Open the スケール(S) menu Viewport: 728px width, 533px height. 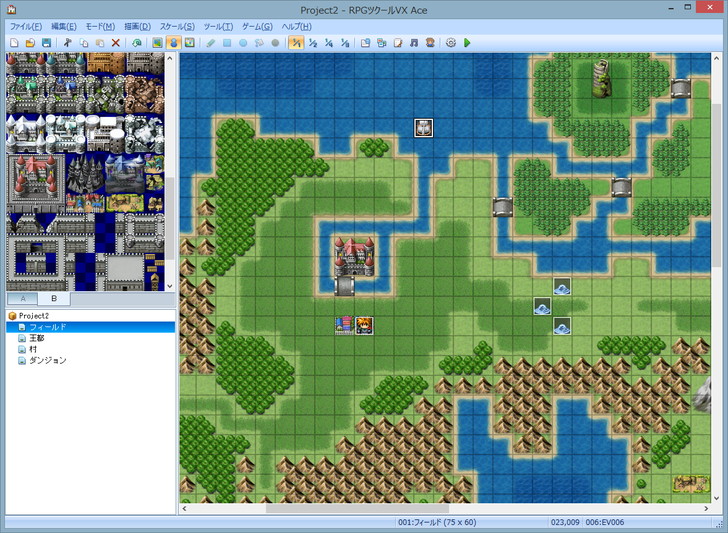[x=177, y=26]
